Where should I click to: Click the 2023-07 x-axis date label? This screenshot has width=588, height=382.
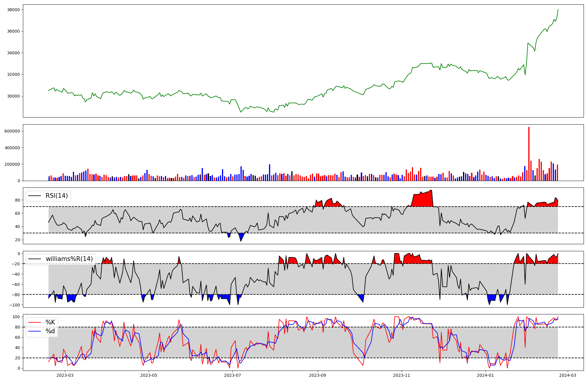pos(233,375)
